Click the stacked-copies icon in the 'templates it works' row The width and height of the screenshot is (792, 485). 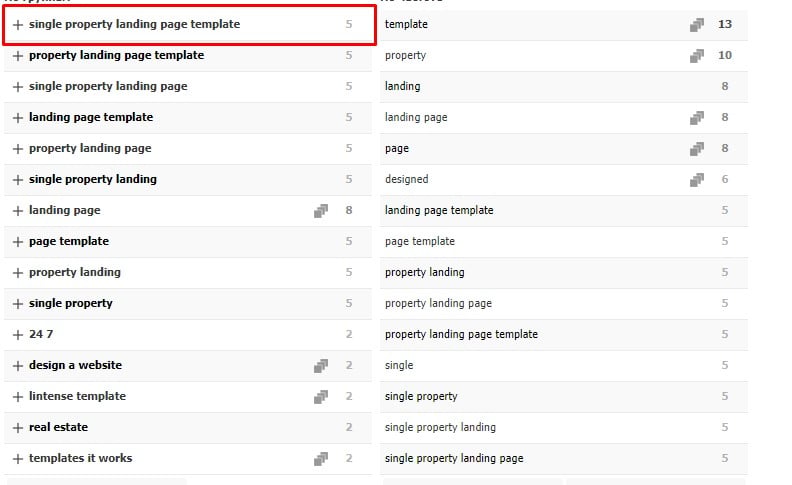point(321,458)
